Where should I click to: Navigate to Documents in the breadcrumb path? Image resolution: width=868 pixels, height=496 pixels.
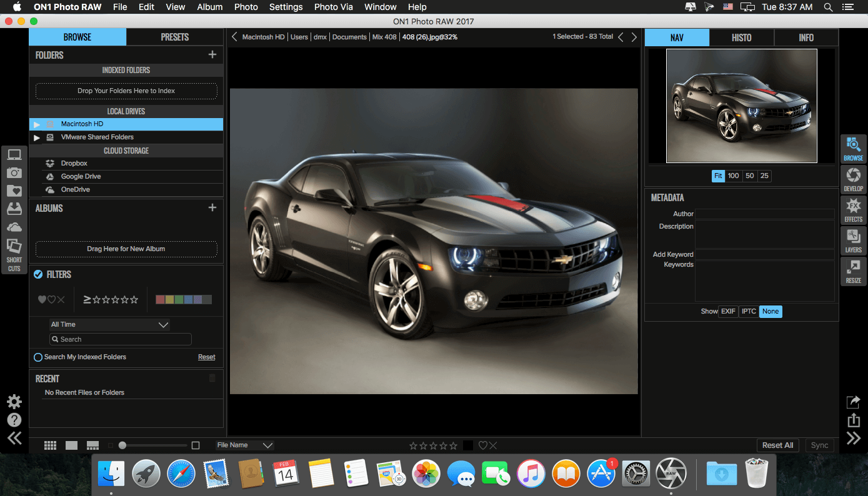[x=349, y=37]
